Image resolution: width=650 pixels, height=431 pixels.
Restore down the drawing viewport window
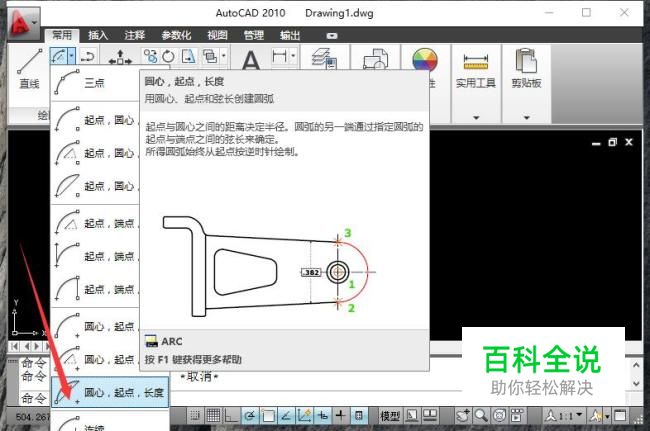(x=612, y=142)
